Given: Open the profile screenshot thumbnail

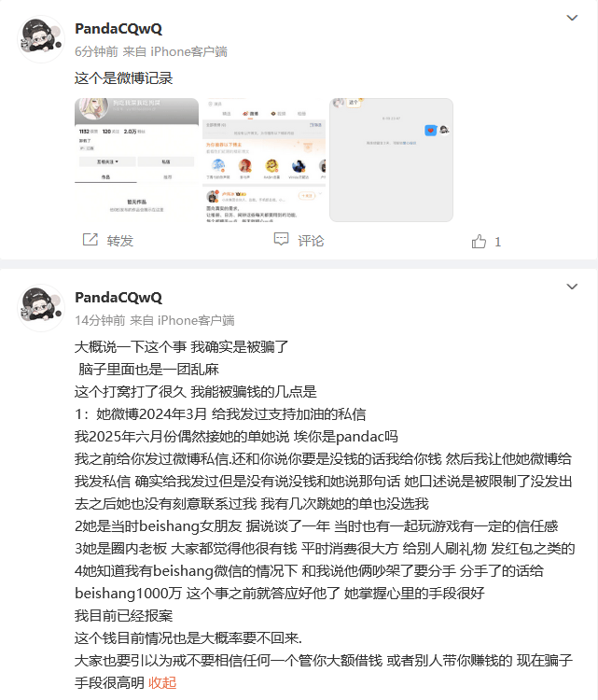Looking at the screenshot, I should pyautogui.click(x=136, y=160).
